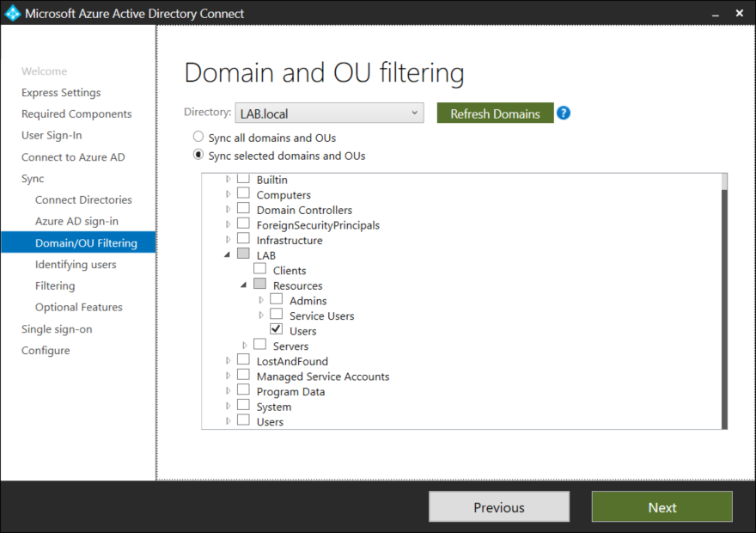Select the Clients tree label
The image size is (756, 533).
(x=290, y=271)
